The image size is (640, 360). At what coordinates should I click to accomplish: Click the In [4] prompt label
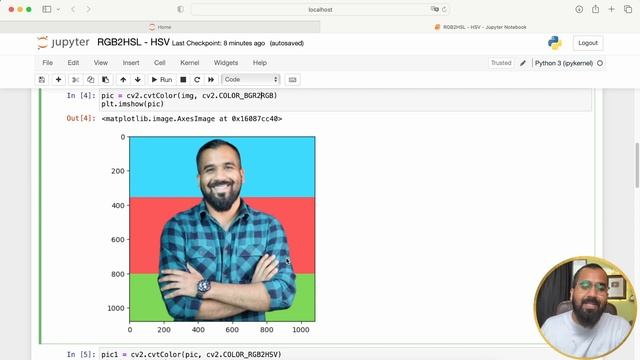click(81, 96)
